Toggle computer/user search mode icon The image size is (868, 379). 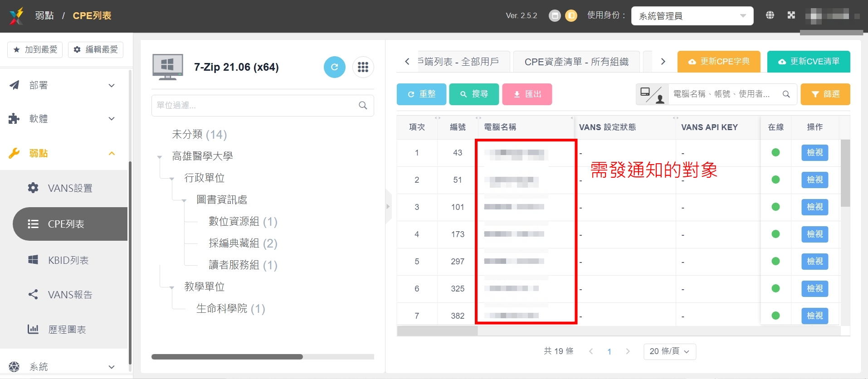pyautogui.click(x=652, y=94)
